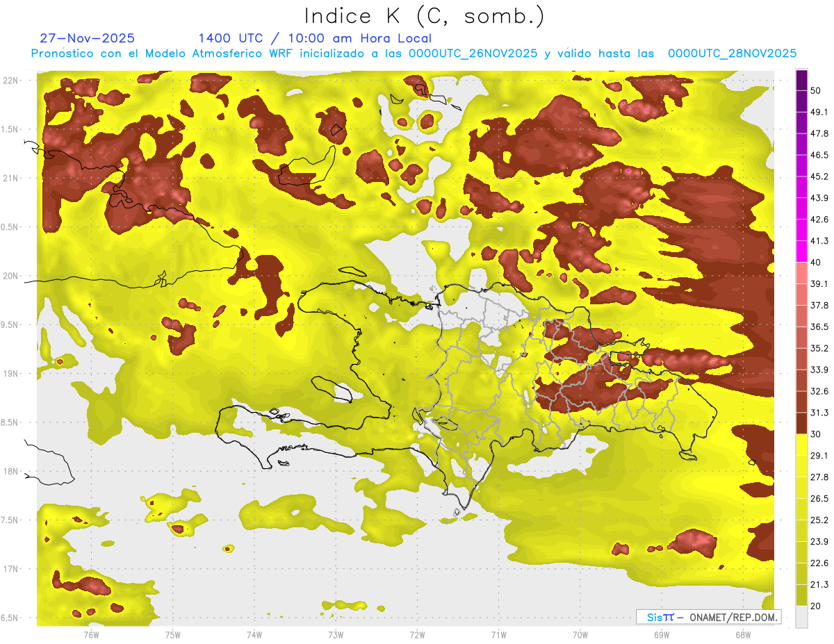Pick the gray swatch below 20 on the scale

801,617
